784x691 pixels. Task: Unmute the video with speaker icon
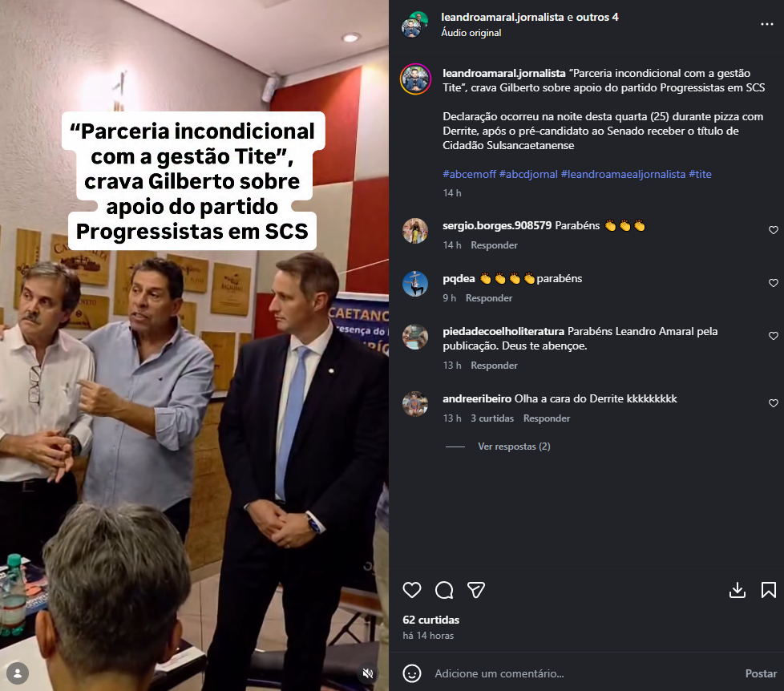coord(368,673)
